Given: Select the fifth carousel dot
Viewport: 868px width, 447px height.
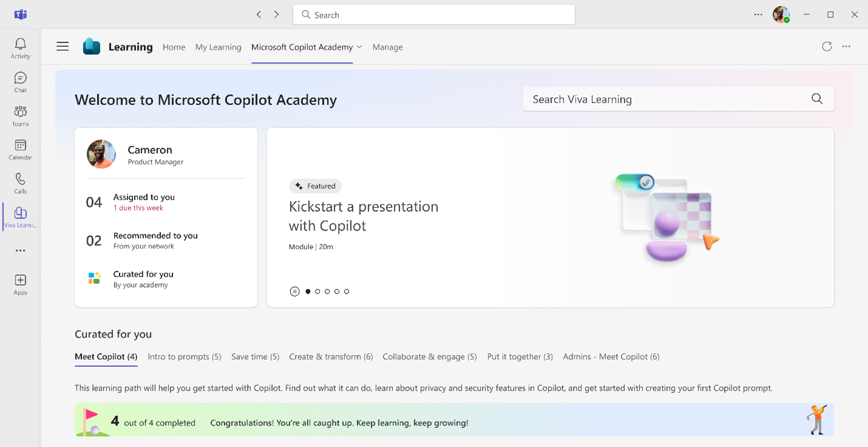Looking at the screenshot, I should [x=347, y=292].
